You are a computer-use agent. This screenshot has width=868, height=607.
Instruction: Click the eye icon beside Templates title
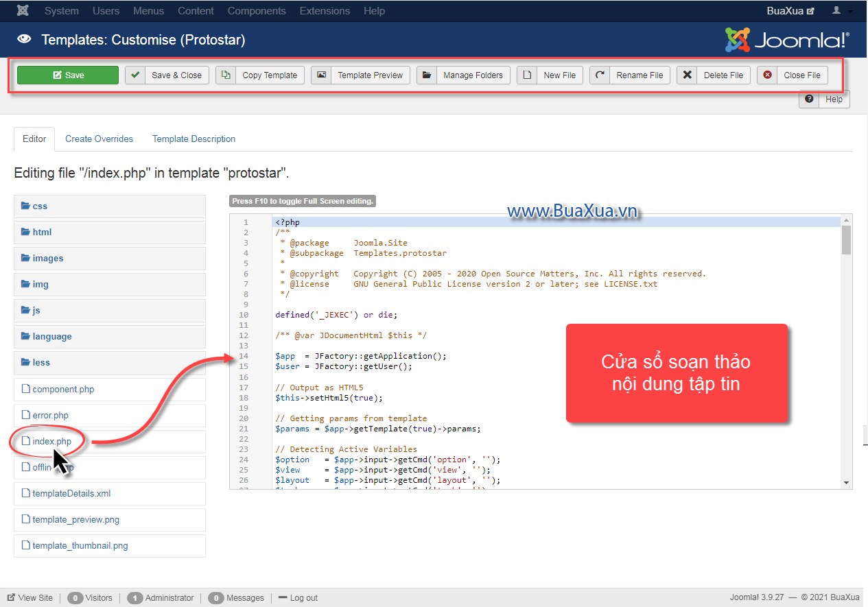tap(24, 39)
